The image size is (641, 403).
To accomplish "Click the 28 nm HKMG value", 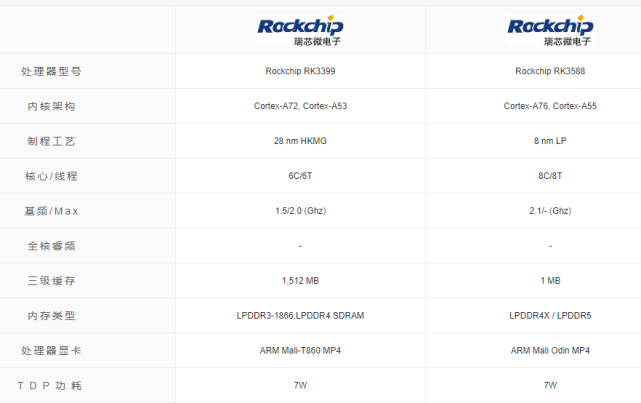I will 300,141.
